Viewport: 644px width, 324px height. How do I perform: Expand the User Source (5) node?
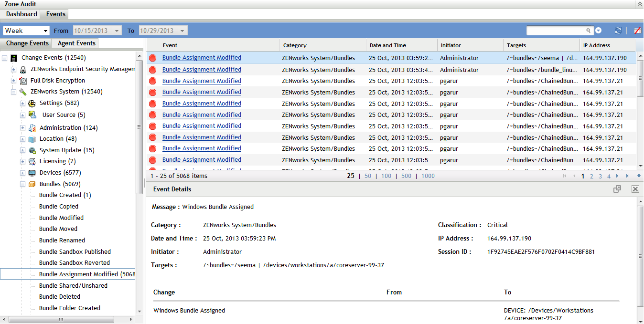click(x=22, y=115)
